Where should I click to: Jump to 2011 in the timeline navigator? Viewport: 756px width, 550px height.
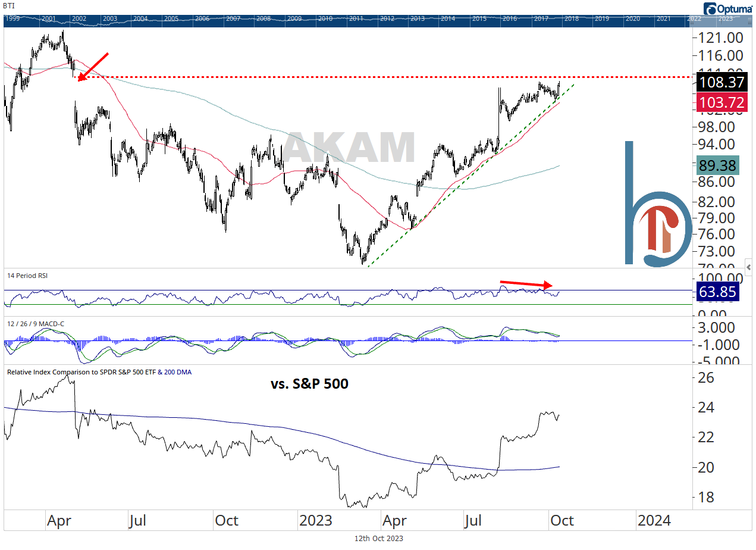coord(356,18)
